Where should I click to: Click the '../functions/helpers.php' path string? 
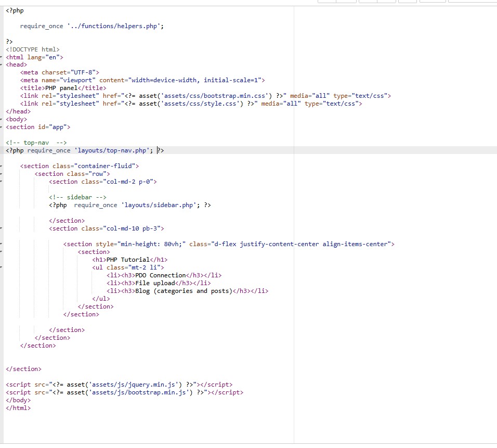pyautogui.click(x=114, y=26)
